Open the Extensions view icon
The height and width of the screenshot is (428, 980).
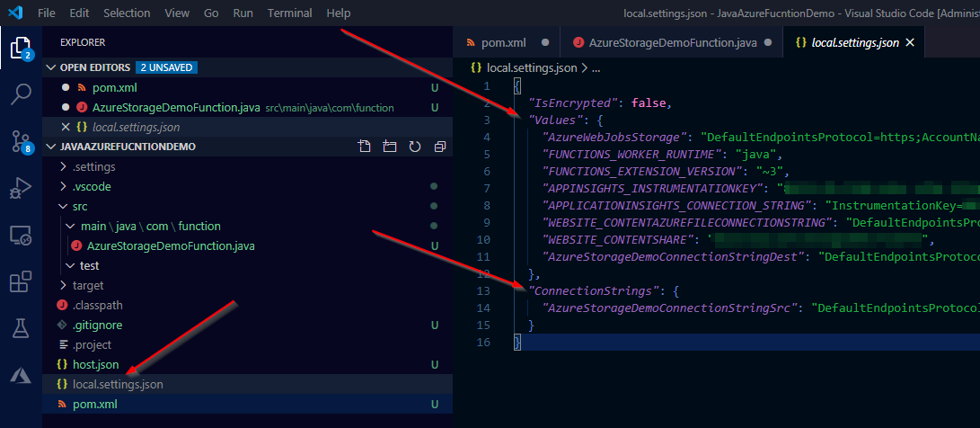pyautogui.click(x=21, y=282)
